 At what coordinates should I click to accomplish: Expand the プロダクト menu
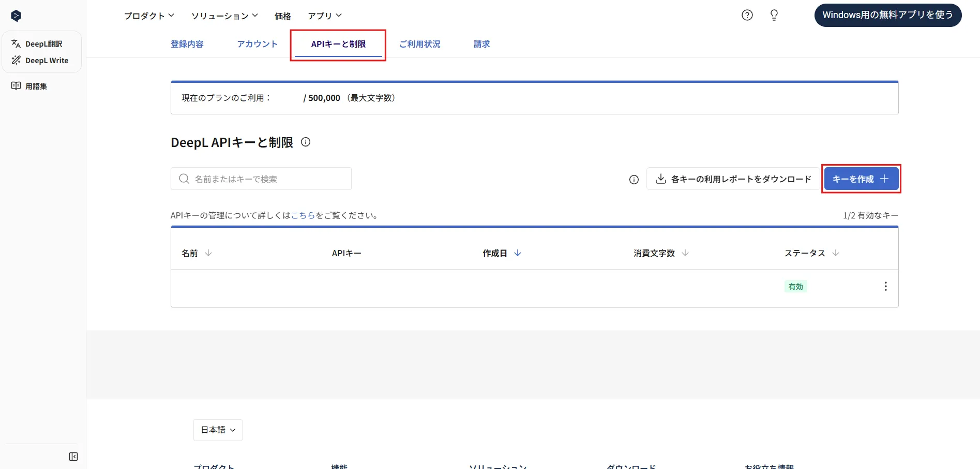(149, 16)
